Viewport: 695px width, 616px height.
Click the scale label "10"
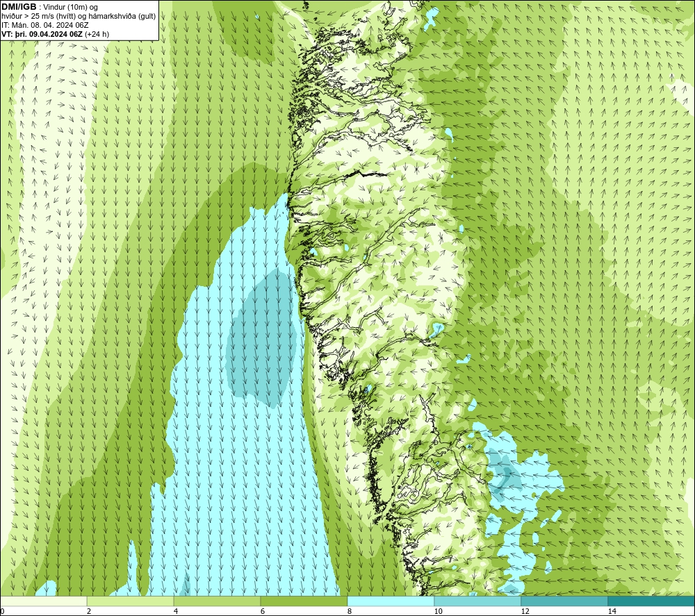pyautogui.click(x=438, y=611)
